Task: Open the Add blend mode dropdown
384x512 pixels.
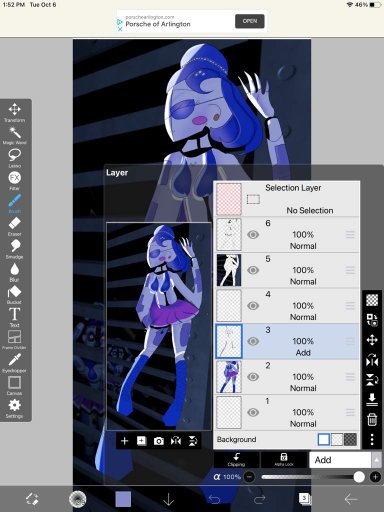Action: pyautogui.click(x=340, y=460)
